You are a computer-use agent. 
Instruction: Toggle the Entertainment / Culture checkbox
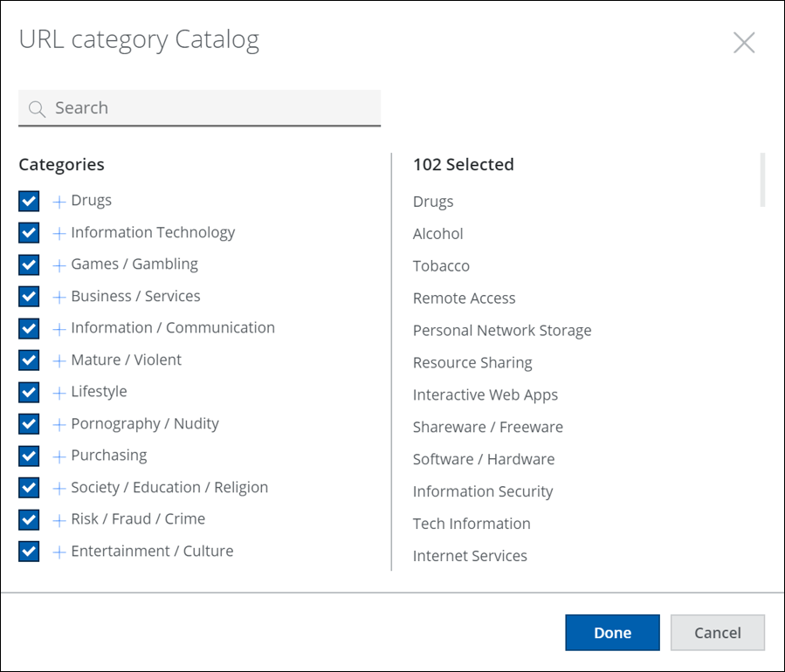tap(29, 552)
